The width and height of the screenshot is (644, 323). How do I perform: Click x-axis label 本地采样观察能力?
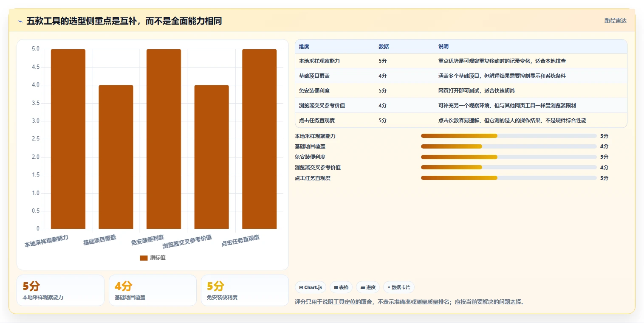click(x=46, y=241)
